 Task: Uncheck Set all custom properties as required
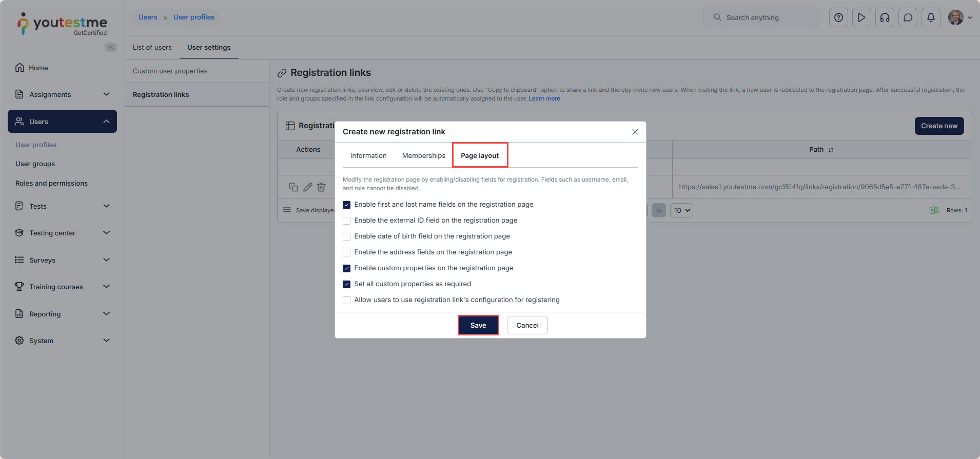347,284
